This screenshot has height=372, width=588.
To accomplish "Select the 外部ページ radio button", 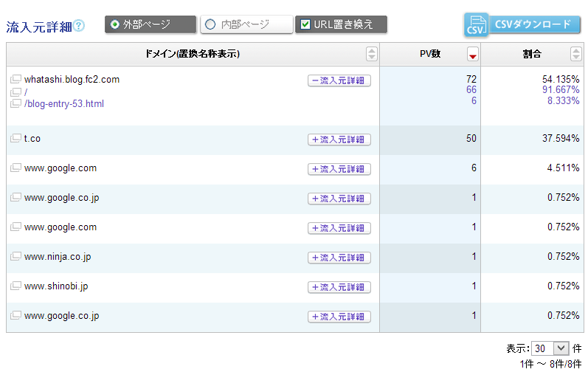I will [114, 24].
